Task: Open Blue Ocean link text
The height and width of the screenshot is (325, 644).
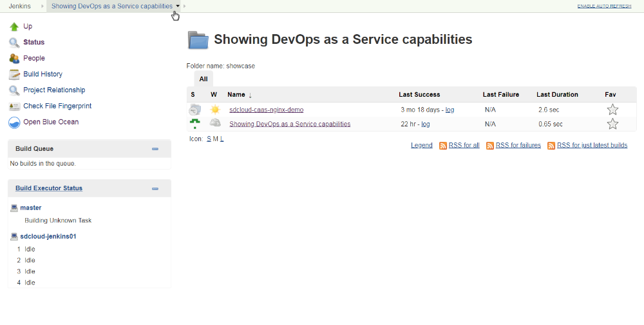Action: (x=51, y=122)
